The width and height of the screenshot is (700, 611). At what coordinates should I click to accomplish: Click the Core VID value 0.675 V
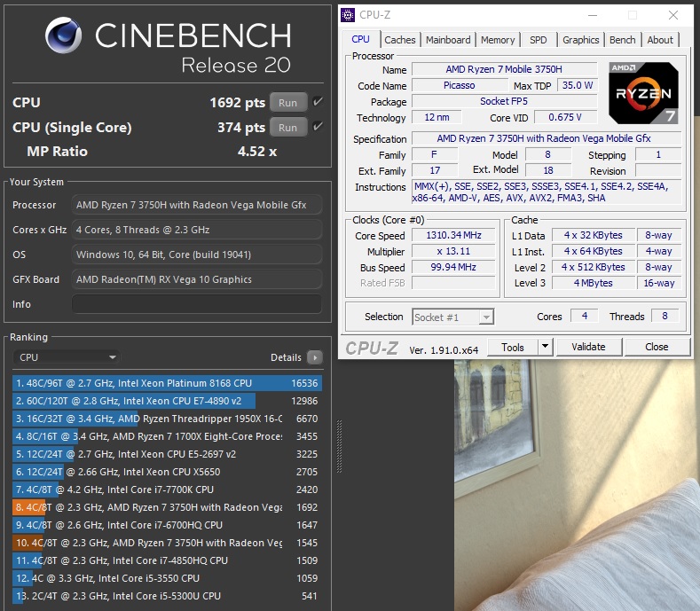pos(565,117)
